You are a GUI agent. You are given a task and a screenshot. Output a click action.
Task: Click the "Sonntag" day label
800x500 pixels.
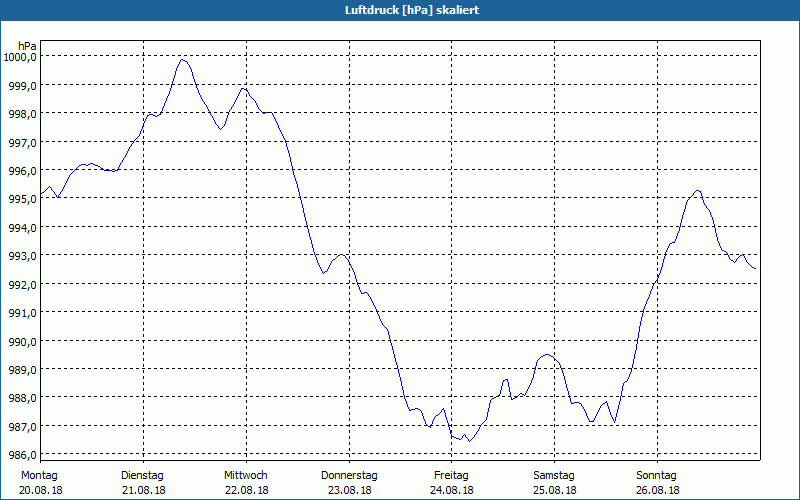(656, 476)
